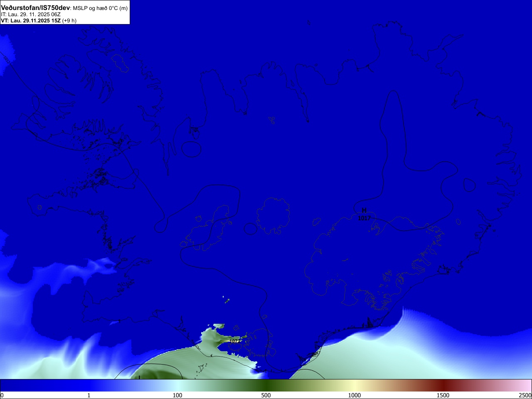
Task: Pick the pale yellow colorbar section above 1000
Action: 355,385
